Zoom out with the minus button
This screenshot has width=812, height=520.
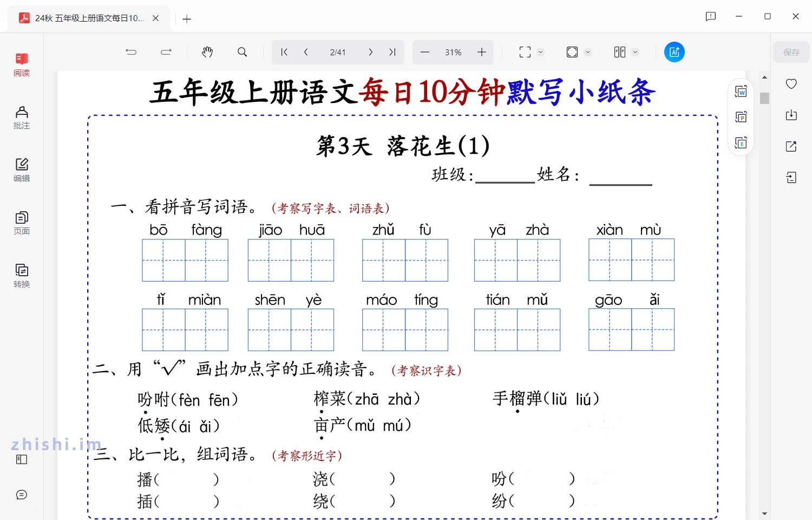[x=425, y=52]
